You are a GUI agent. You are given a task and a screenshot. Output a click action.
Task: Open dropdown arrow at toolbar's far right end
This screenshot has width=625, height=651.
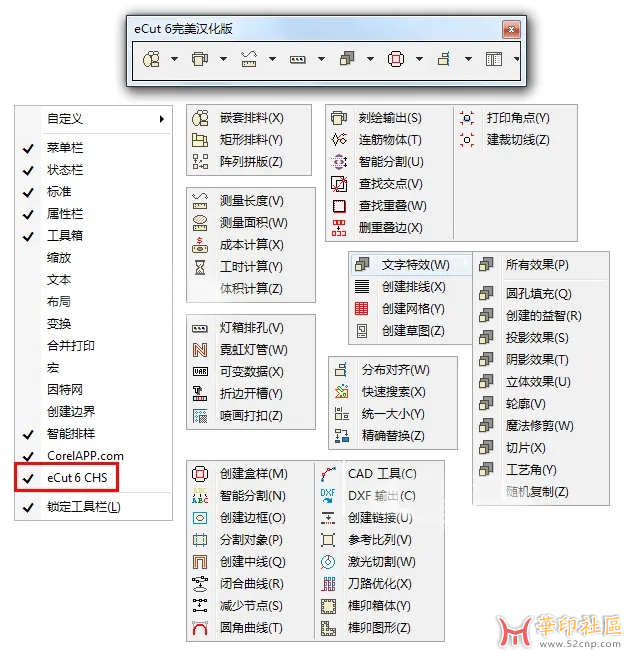516,59
